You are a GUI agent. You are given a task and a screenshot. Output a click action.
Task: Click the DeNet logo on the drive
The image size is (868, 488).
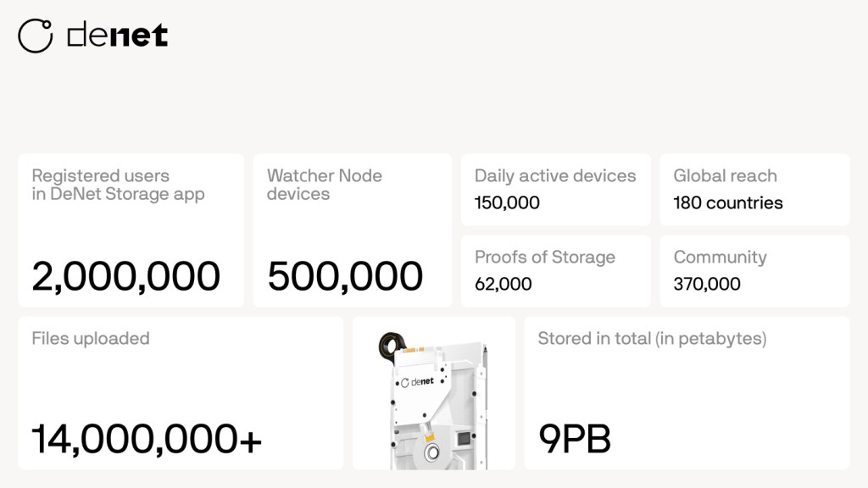[x=416, y=381]
